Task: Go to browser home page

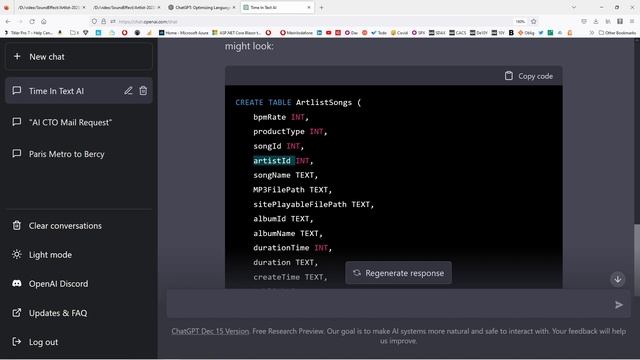Action: [x=44, y=21]
